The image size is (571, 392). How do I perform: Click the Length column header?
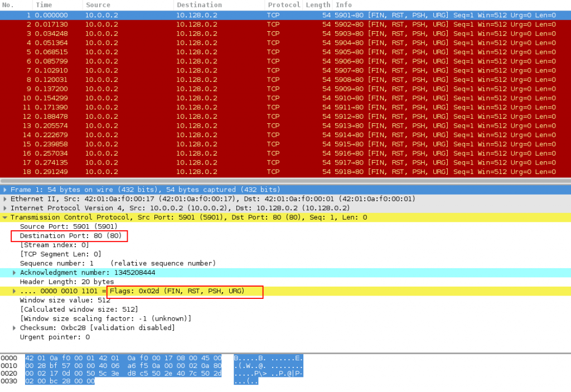point(318,5)
